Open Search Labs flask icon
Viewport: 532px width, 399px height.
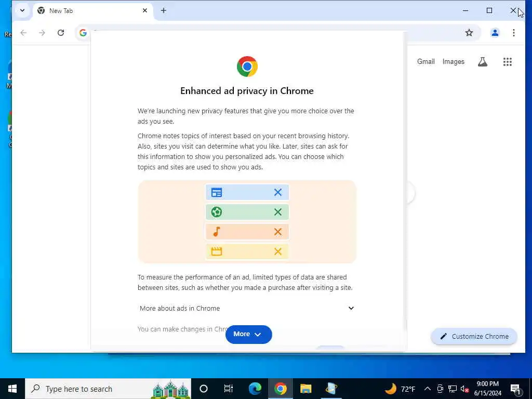483,62
